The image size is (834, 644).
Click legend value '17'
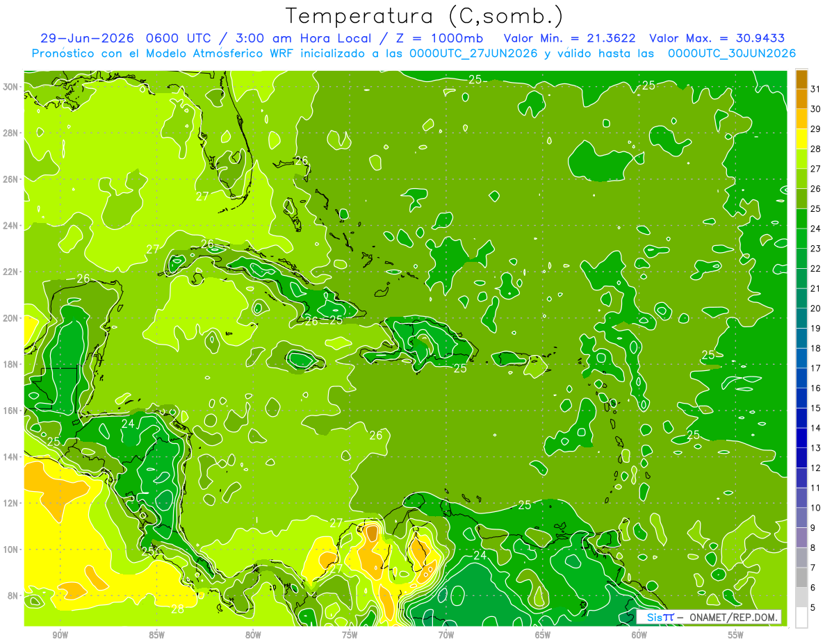tap(816, 368)
